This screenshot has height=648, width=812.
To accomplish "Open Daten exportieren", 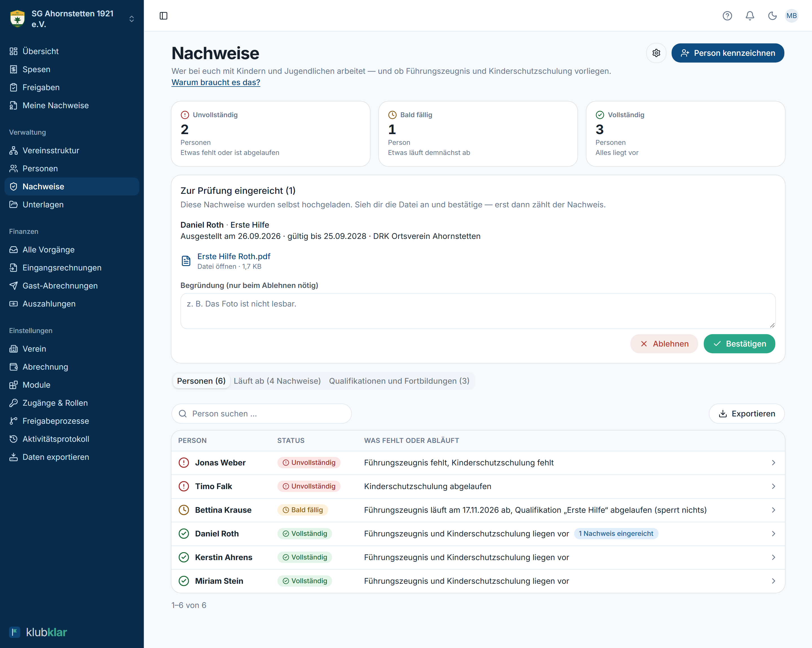I will click(x=72, y=457).
